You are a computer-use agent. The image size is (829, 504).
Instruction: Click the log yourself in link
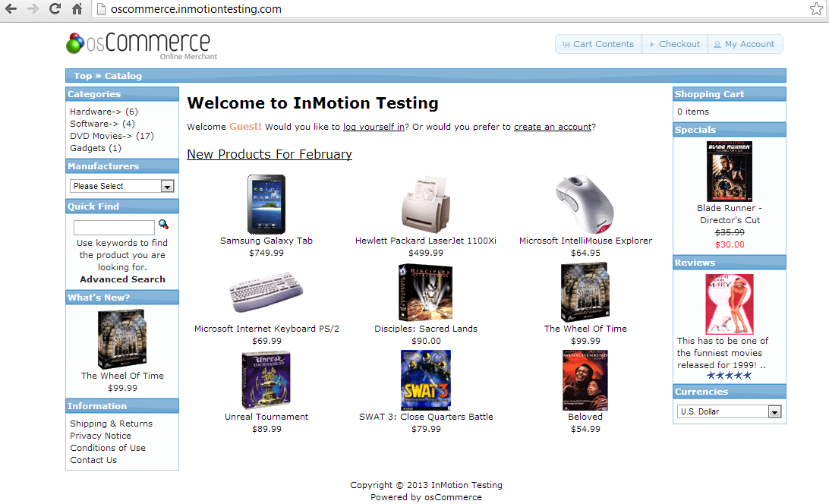374,127
